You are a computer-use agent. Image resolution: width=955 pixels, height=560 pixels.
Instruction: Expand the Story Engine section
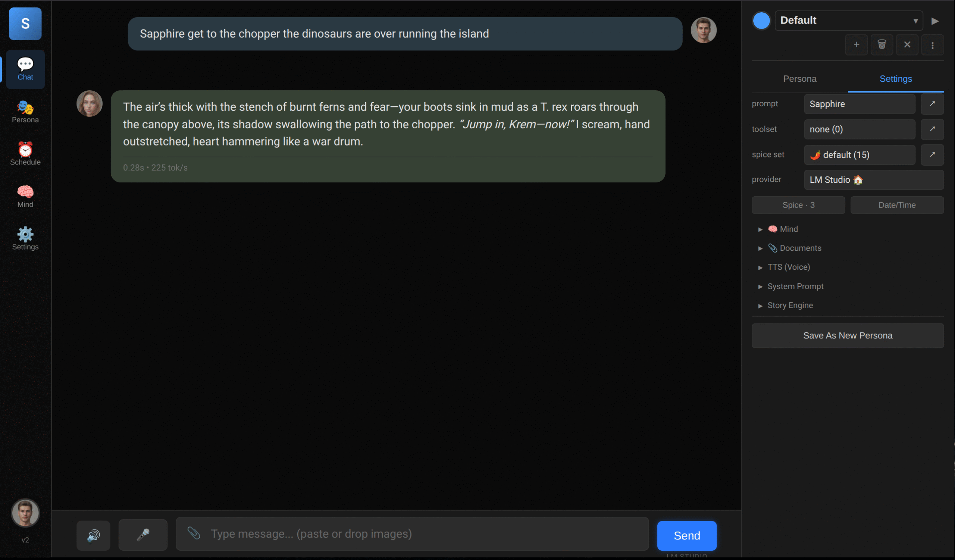pos(790,306)
